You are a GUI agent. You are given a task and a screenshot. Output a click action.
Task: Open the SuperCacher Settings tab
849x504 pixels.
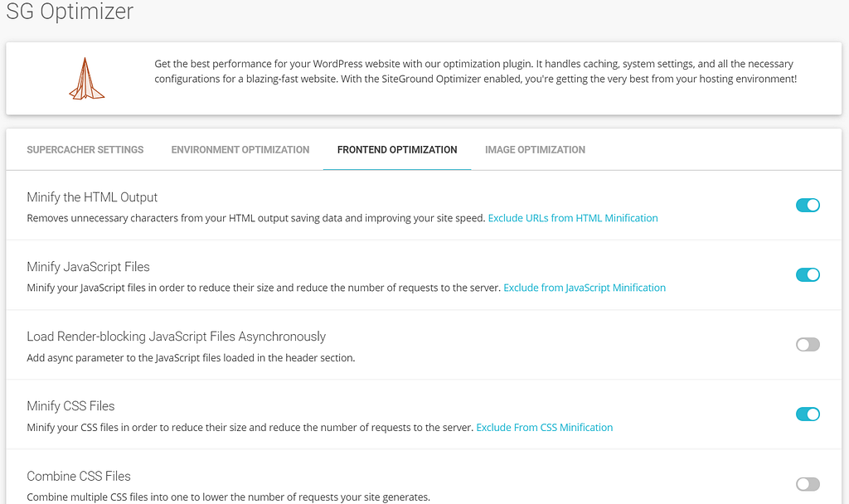(85, 150)
